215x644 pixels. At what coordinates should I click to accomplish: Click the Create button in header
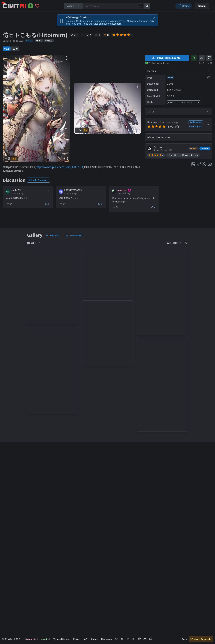[x=184, y=6]
